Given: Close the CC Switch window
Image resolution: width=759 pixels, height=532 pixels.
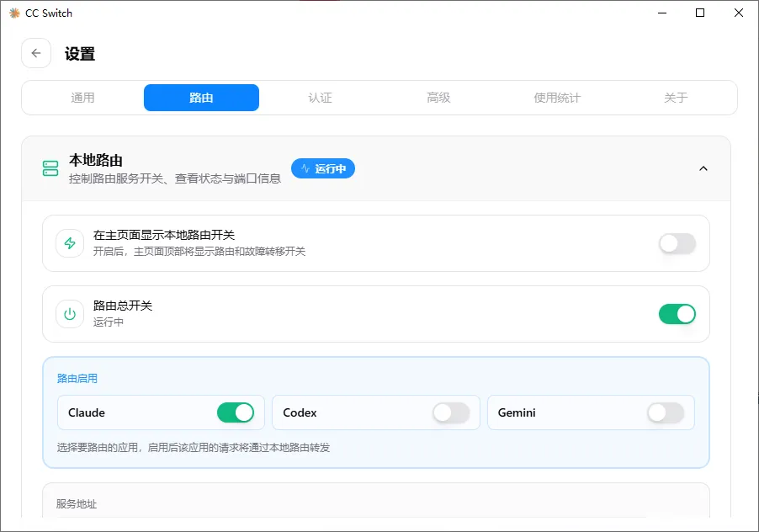Looking at the screenshot, I should coord(739,13).
